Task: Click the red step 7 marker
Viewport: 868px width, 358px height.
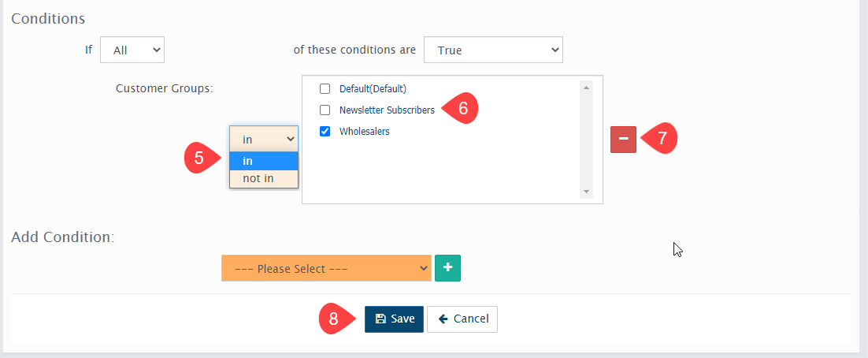Action: [661, 139]
